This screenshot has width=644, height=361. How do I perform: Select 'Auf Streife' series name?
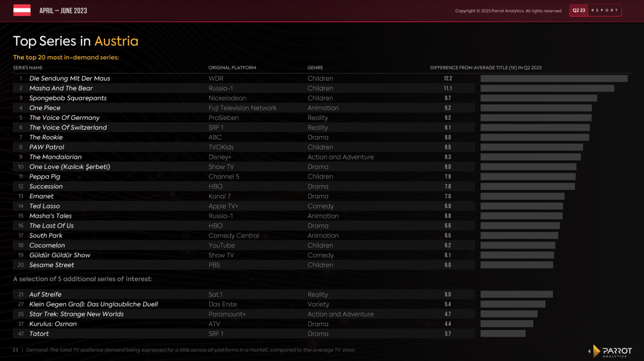45,294
